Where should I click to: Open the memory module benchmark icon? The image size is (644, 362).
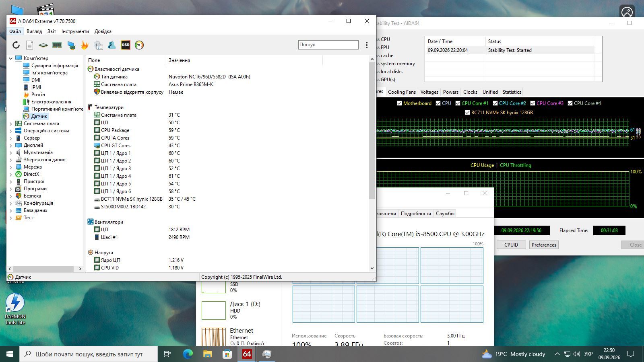pos(57,45)
